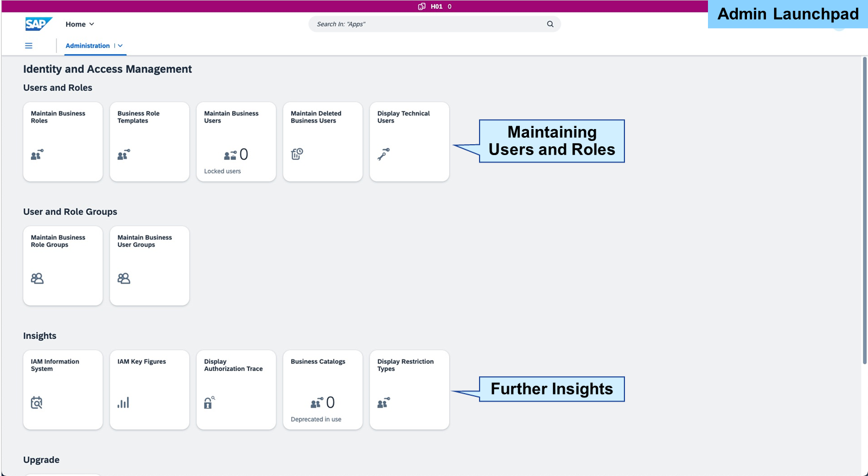868x476 pixels.
Task: Open Business Role Templates tile
Action: point(150,141)
